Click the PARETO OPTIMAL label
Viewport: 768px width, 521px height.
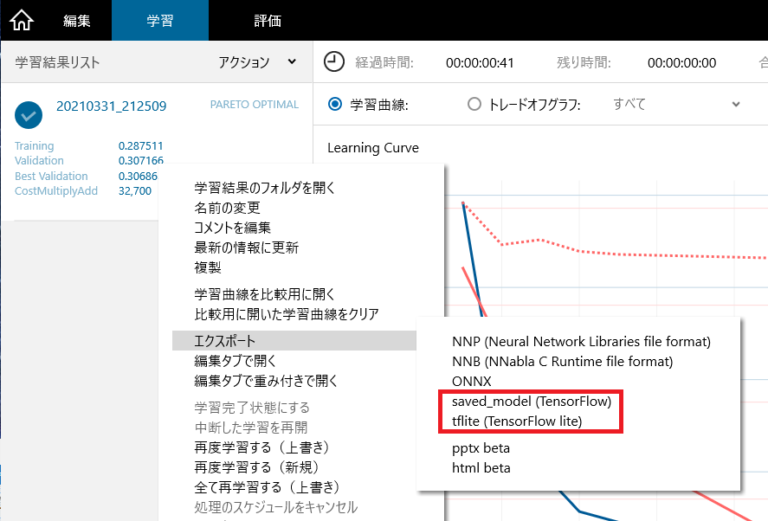(254, 104)
